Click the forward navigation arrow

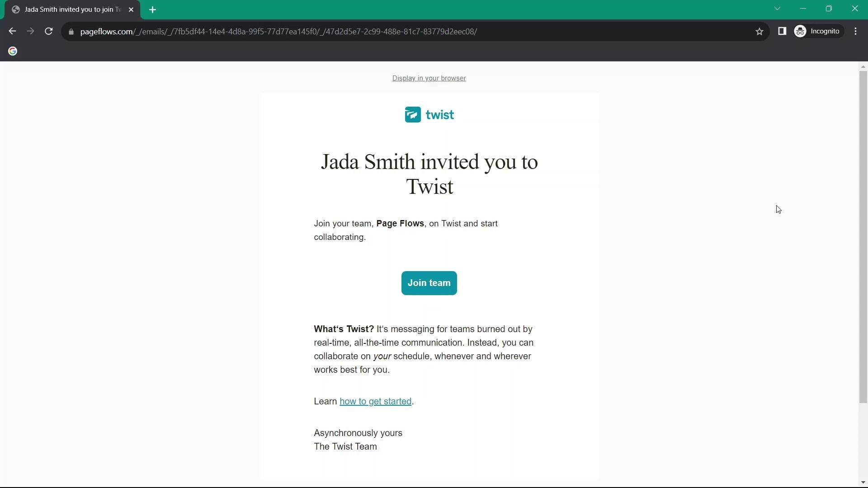pyautogui.click(x=30, y=31)
